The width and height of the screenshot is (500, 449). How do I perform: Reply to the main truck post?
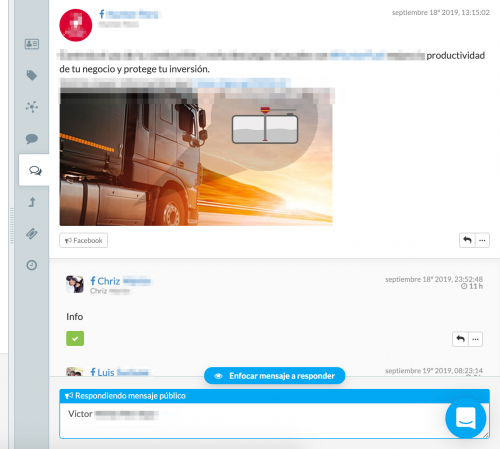point(467,240)
